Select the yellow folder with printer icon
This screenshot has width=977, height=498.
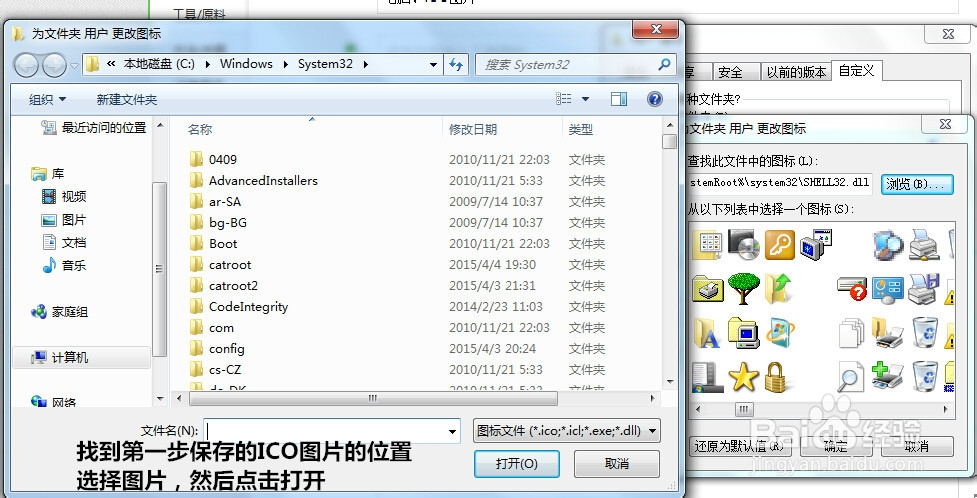tap(707, 289)
